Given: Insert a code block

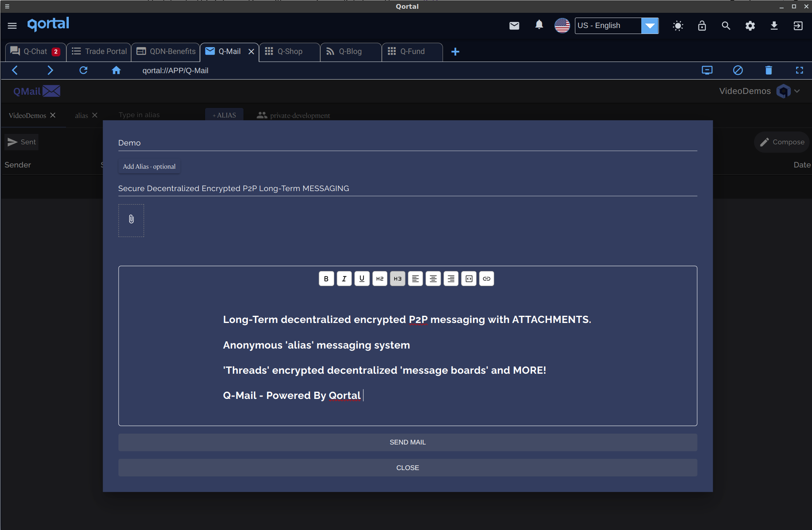Looking at the screenshot, I should (469, 279).
